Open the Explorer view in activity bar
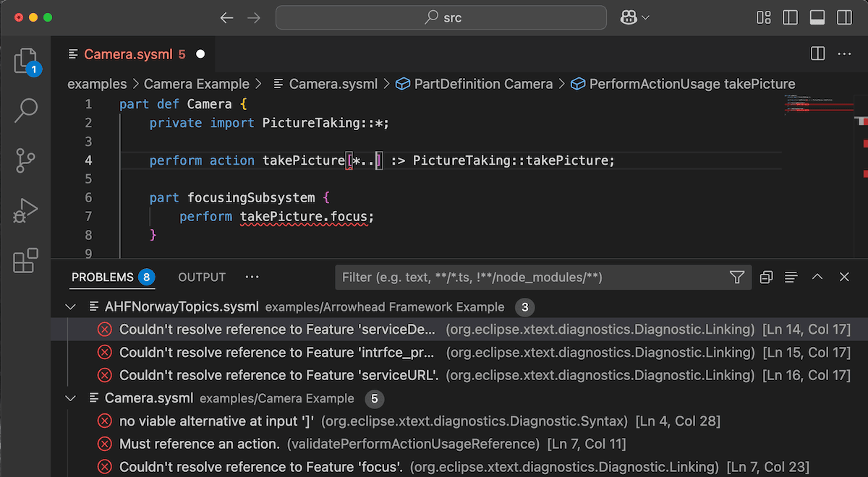The image size is (868, 477). point(25,61)
